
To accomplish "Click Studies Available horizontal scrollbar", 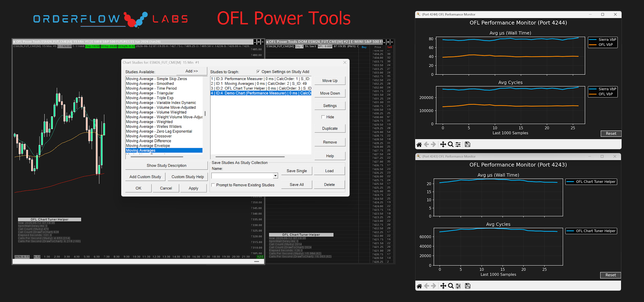I will pos(157,157).
